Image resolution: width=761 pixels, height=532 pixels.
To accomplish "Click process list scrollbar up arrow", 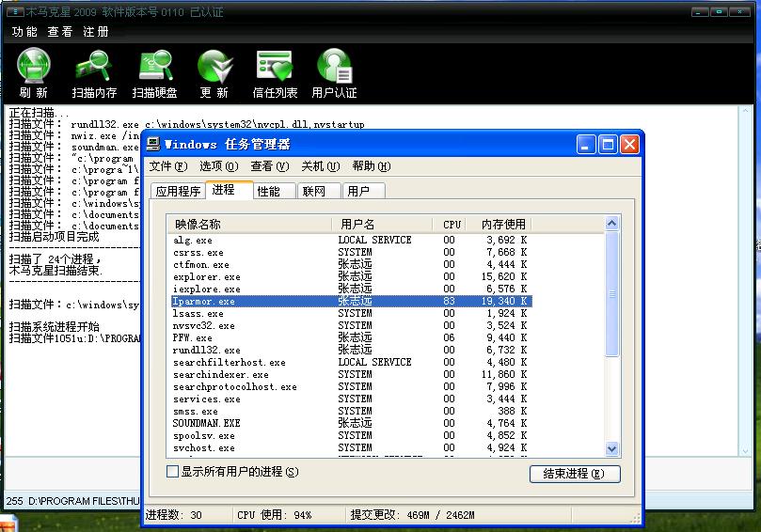I will [612, 224].
